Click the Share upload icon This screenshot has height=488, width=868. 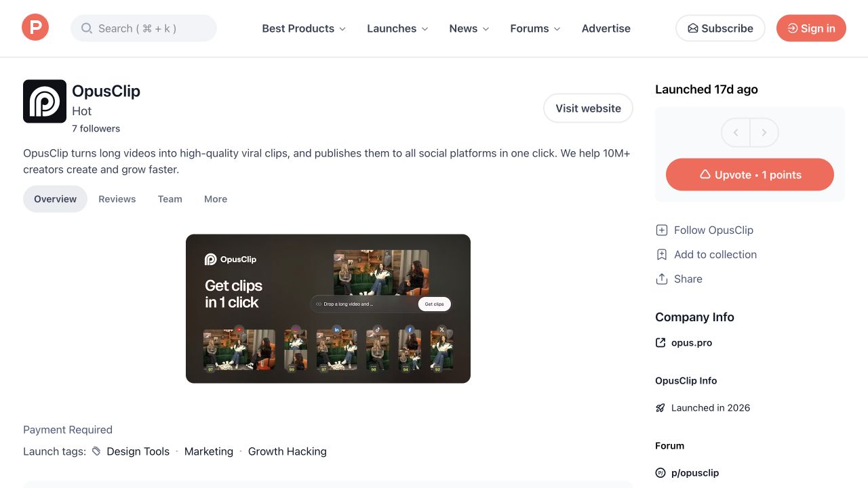[662, 279]
